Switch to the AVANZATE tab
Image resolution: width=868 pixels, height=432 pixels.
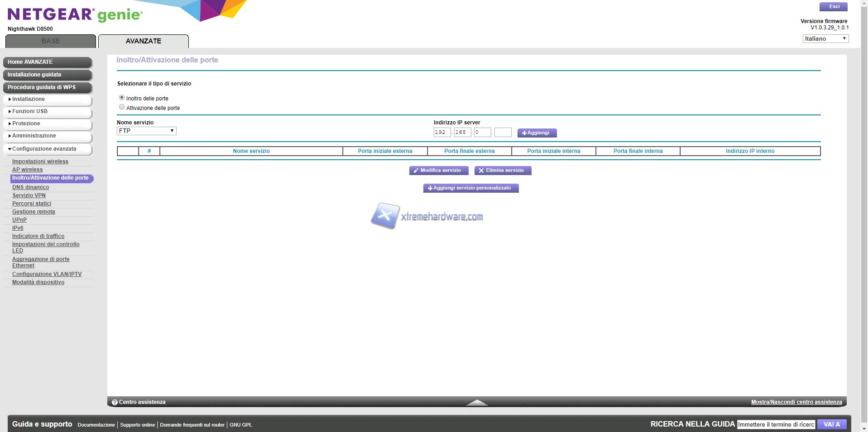143,41
